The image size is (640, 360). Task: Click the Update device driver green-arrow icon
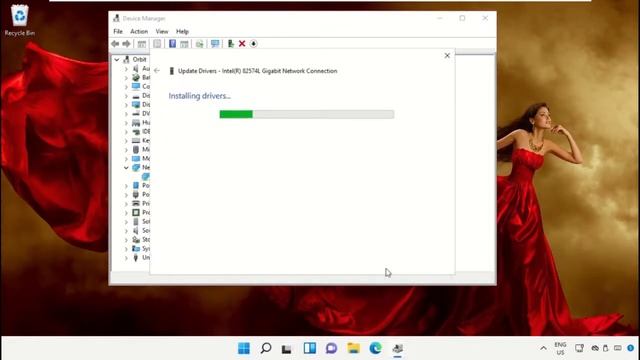pyautogui.click(x=231, y=44)
